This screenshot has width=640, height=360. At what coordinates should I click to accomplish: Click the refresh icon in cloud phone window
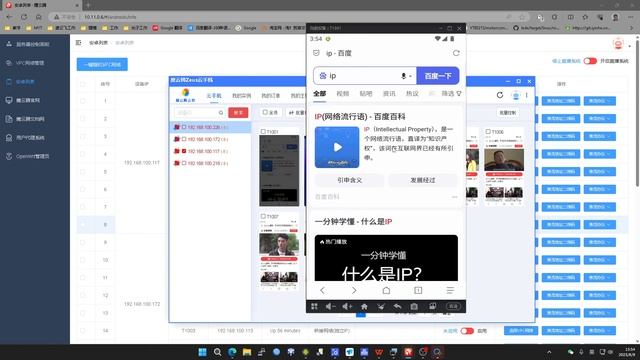(x=500, y=95)
